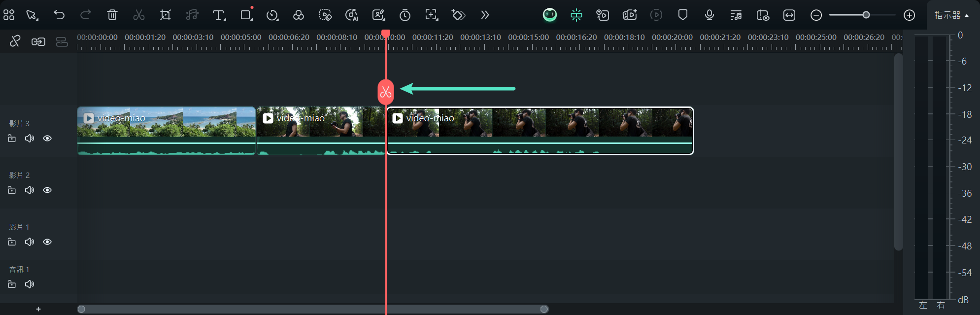Open the square shape tool

[x=246, y=14]
